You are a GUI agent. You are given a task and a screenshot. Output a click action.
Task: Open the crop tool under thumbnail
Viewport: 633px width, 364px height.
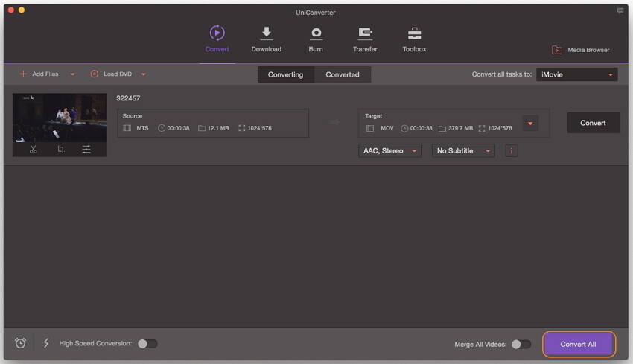(60, 150)
